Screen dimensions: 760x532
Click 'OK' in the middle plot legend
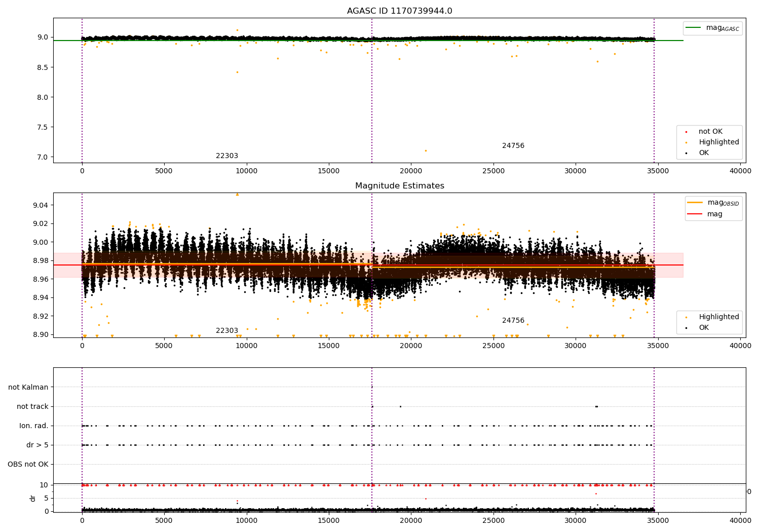(704, 328)
